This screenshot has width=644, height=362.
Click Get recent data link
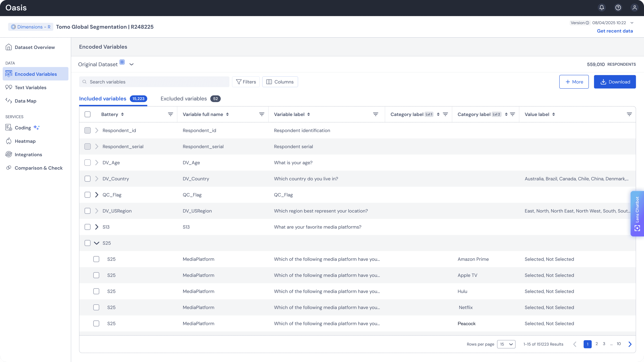coord(615,31)
